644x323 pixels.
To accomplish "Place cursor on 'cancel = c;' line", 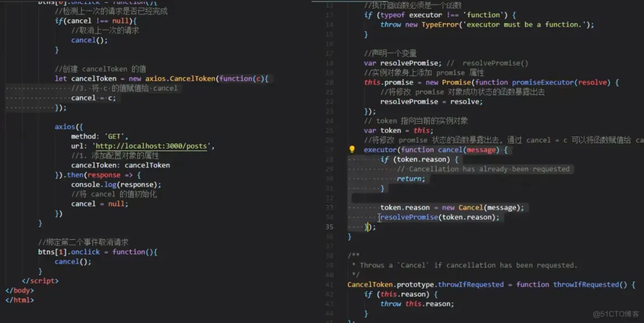I will point(94,98).
